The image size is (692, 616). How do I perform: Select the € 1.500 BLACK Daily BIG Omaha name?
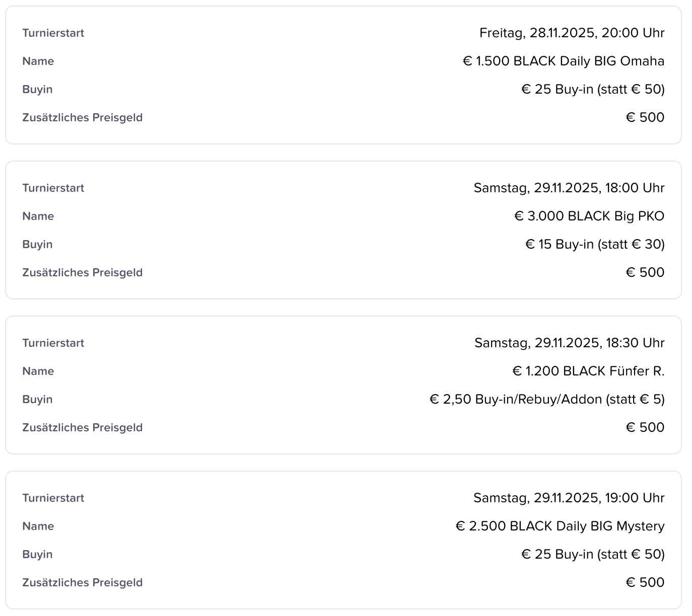(x=563, y=61)
